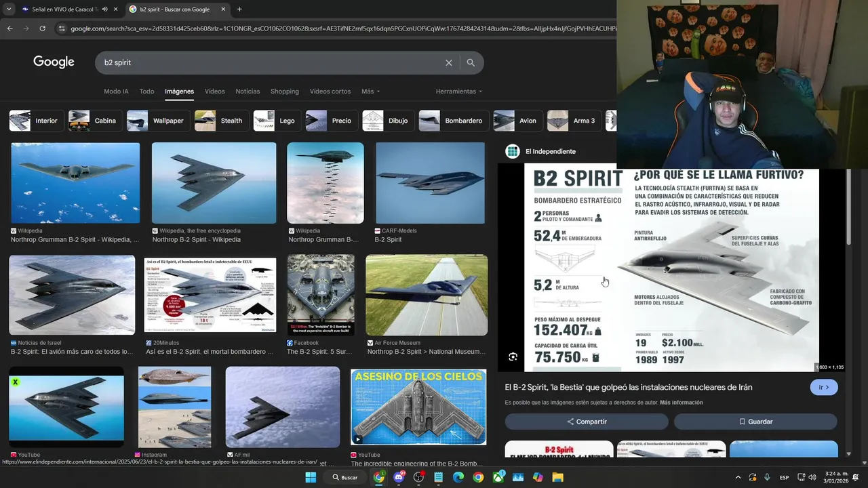The width and height of the screenshot is (868, 488).
Task: Switch to Modo IA tab
Action: point(116,91)
